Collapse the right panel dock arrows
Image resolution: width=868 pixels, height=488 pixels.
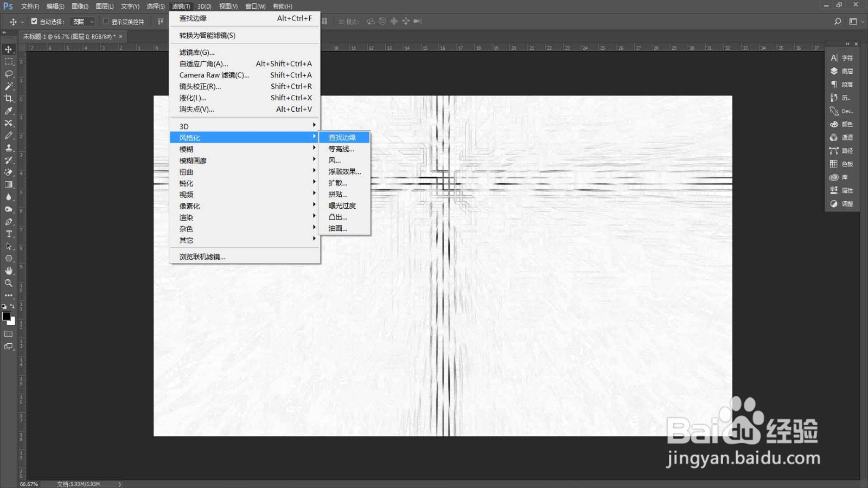[x=847, y=44]
